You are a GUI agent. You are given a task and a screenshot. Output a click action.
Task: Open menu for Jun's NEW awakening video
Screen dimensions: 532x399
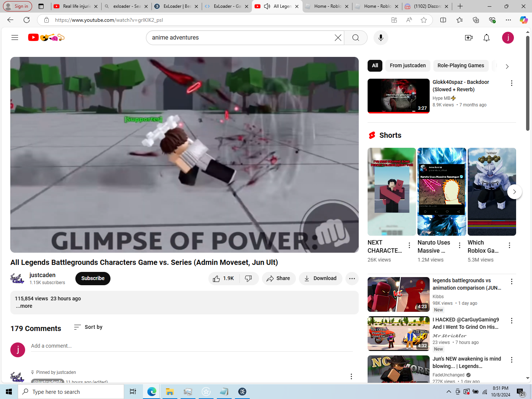point(512,360)
